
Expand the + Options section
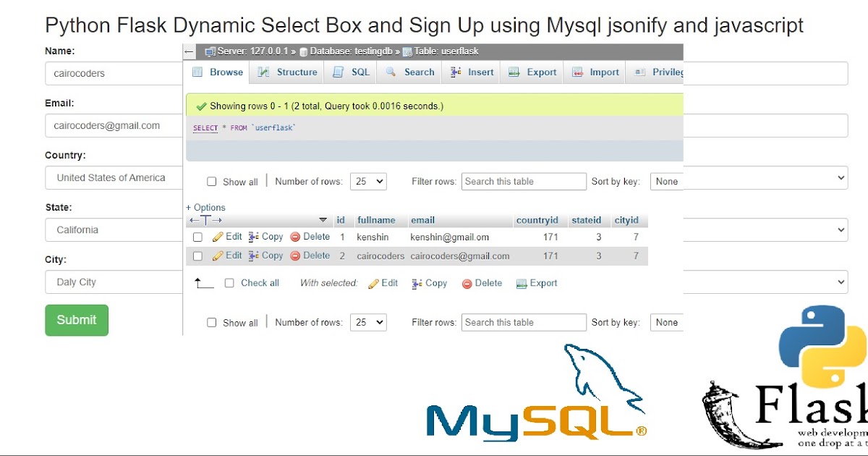pyautogui.click(x=205, y=207)
